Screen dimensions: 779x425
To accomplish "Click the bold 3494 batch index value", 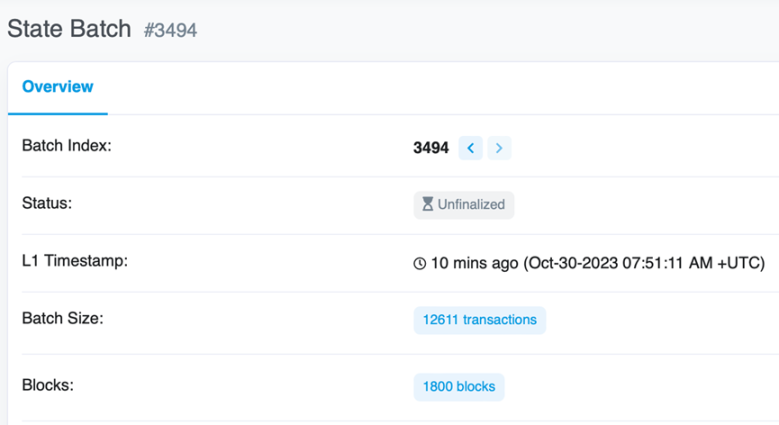I will tap(431, 148).
